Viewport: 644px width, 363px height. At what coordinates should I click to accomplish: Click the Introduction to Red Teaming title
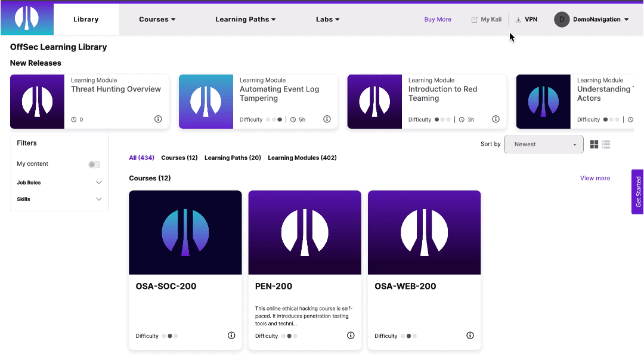point(442,94)
